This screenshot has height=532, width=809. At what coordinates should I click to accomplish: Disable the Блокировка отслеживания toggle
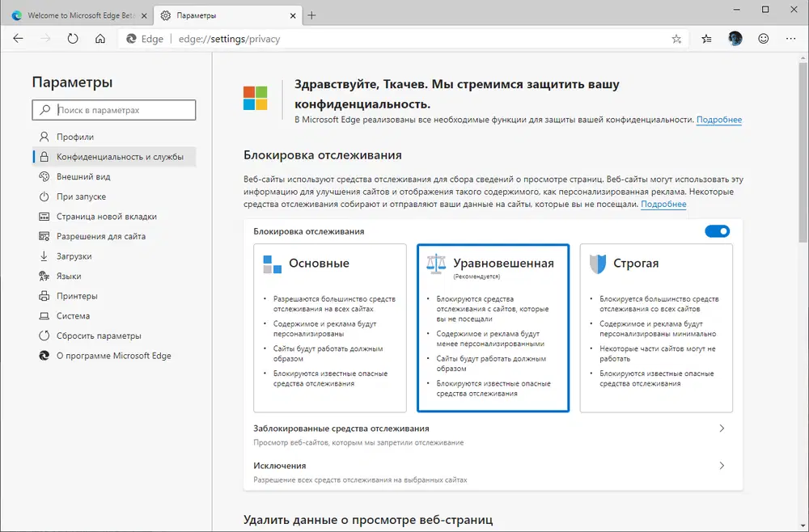click(x=717, y=231)
